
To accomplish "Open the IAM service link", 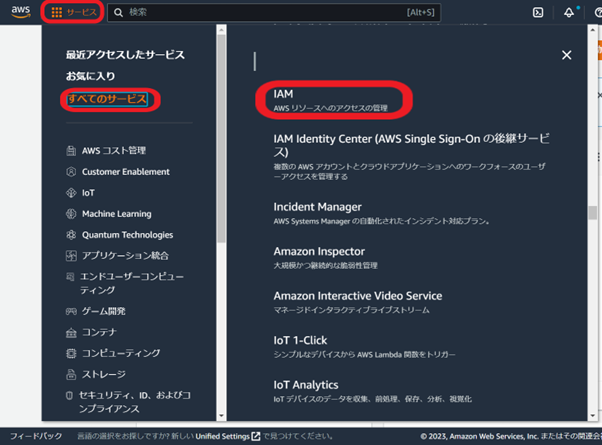I will [x=283, y=93].
